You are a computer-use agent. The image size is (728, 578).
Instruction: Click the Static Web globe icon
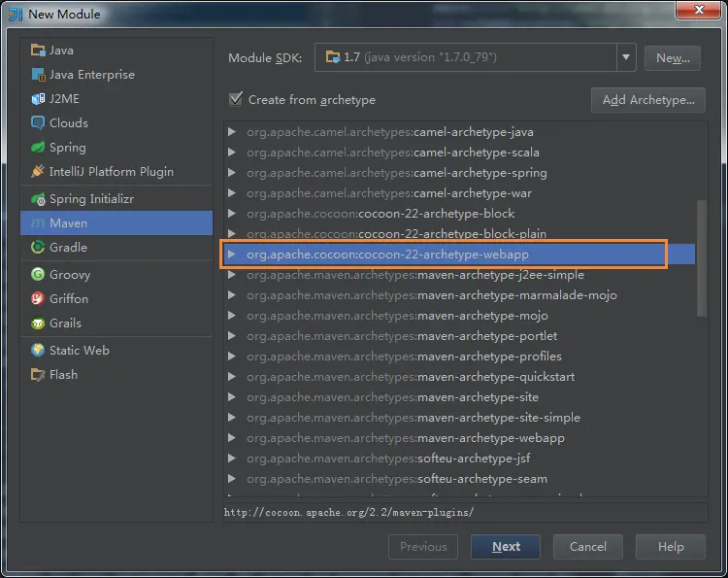click(x=38, y=350)
